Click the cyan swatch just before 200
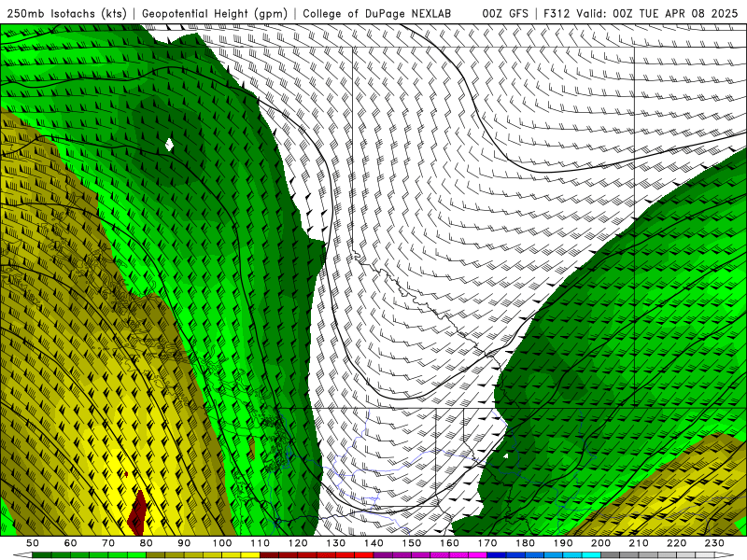The height and width of the screenshot is (560, 747). (591, 555)
